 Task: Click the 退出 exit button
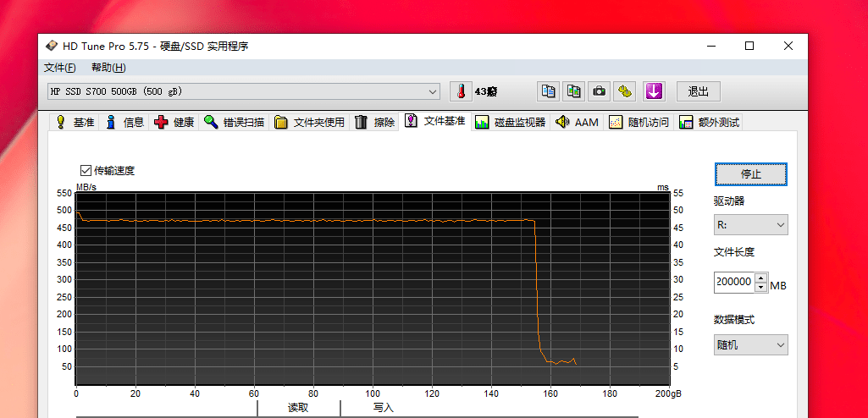click(699, 91)
